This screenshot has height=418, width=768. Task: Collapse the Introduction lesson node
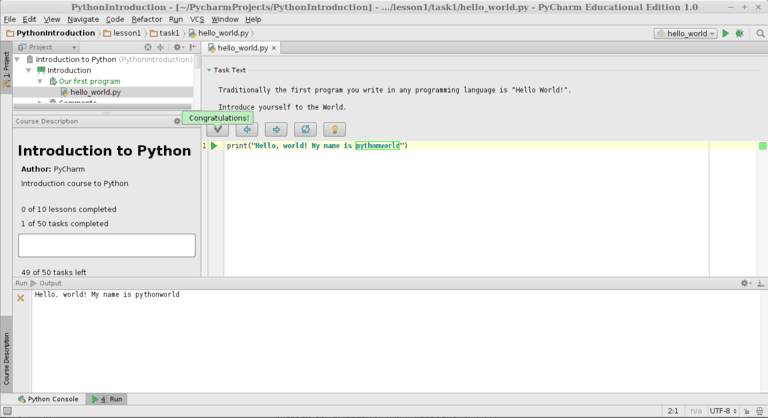point(28,70)
